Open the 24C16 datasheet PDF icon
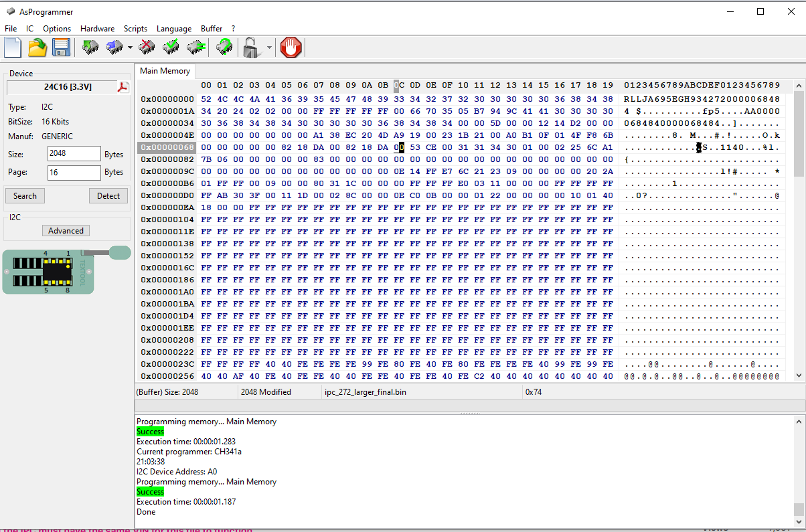 point(123,88)
